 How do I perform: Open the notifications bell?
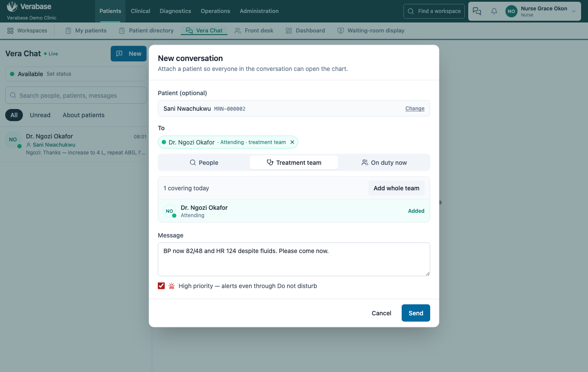click(x=494, y=11)
